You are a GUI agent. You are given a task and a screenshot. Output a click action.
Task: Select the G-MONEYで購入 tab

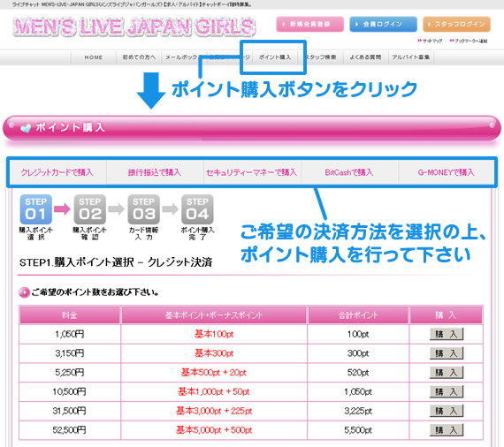pos(447,172)
